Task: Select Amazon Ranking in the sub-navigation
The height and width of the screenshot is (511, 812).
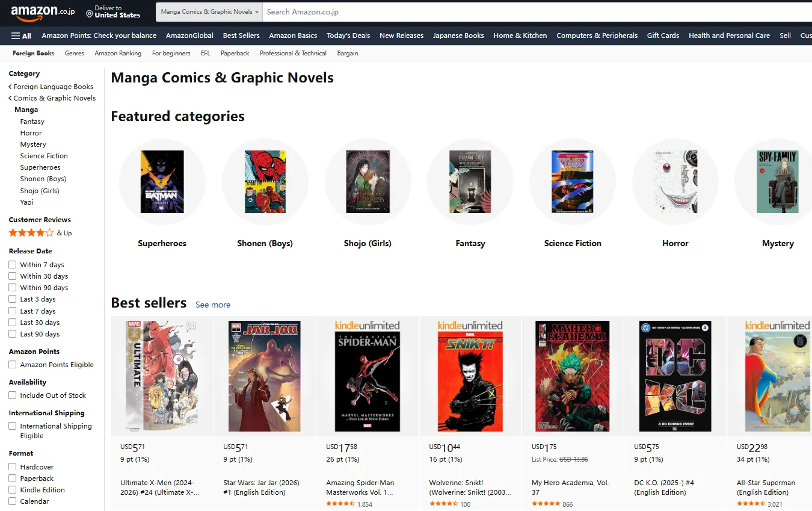Action: click(118, 53)
